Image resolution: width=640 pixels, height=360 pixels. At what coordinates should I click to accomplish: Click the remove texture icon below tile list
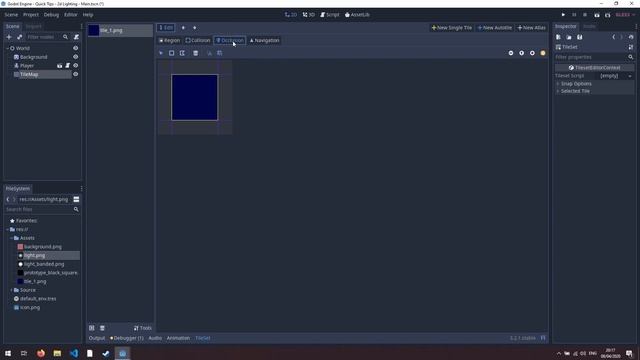tap(102, 328)
